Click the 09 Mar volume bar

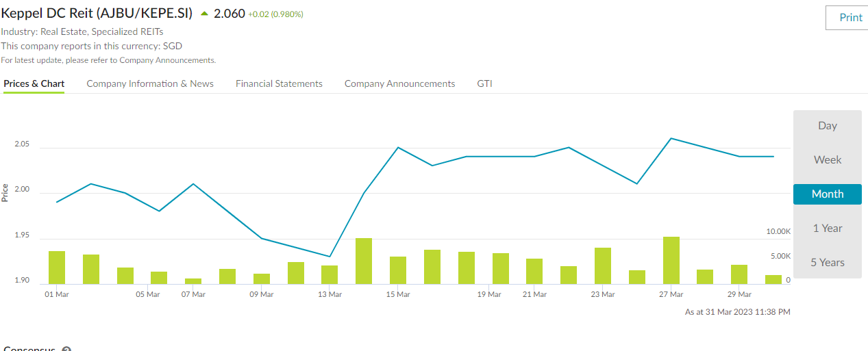(x=262, y=279)
